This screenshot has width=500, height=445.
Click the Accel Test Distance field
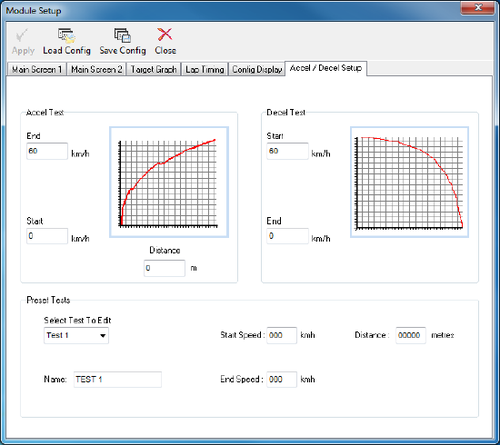coord(164,268)
